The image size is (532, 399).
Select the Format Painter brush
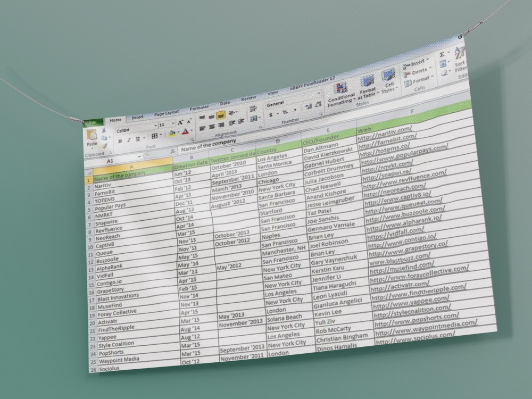click(x=104, y=146)
